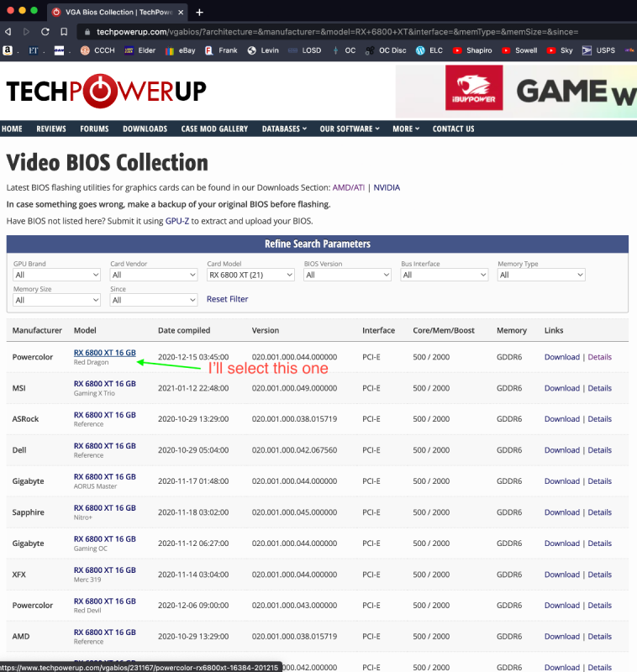
Task: Go forward with the browser forward arrow
Action: (x=26, y=32)
